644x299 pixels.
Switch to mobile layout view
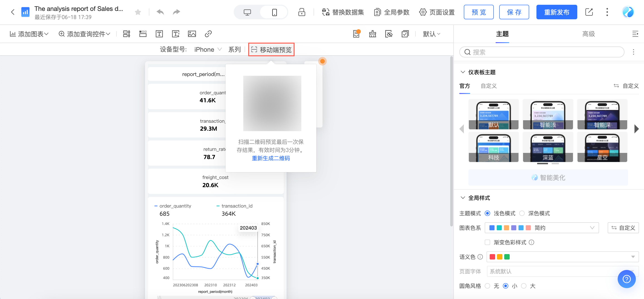pyautogui.click(x=274, y=12)
